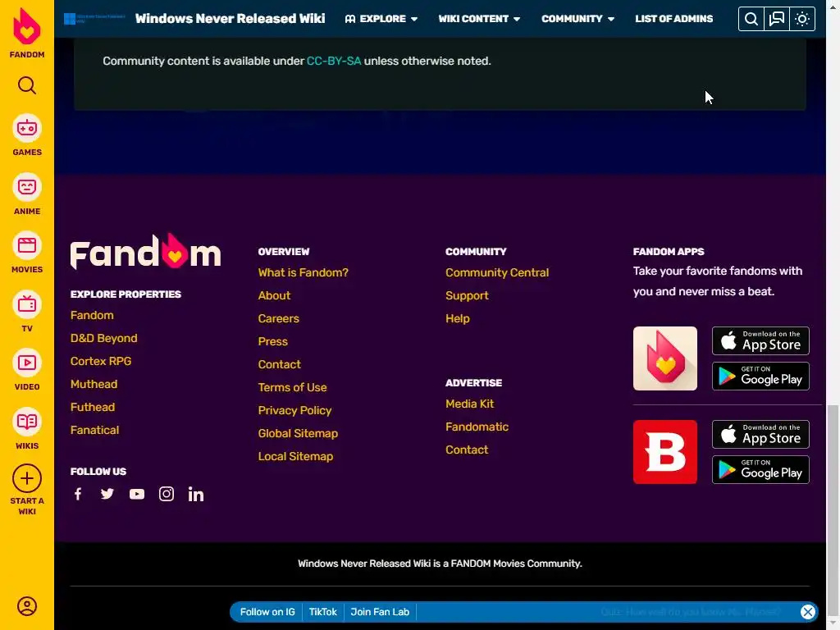Open the Terms of Use link

pyautogui.click(x=293, y=387)
